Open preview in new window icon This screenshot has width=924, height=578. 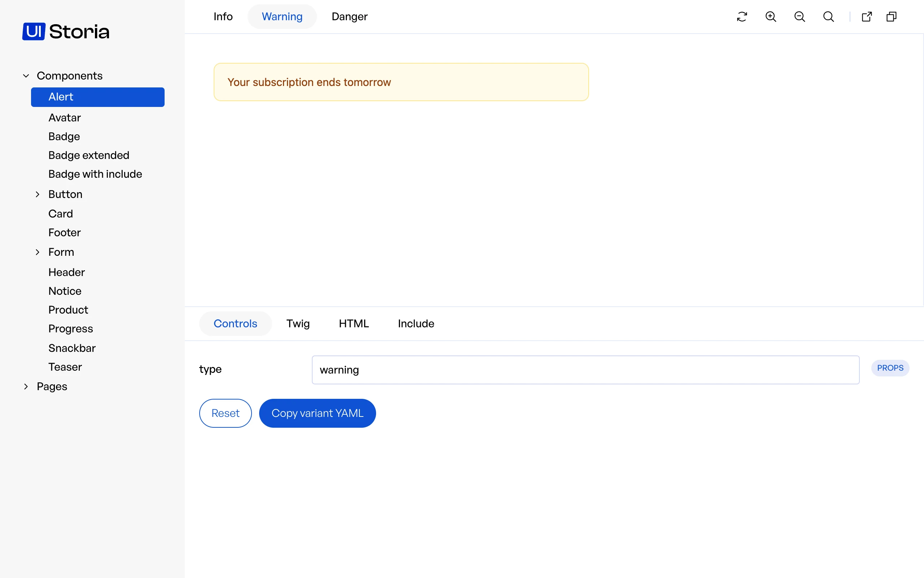click(x=867, y=17)
